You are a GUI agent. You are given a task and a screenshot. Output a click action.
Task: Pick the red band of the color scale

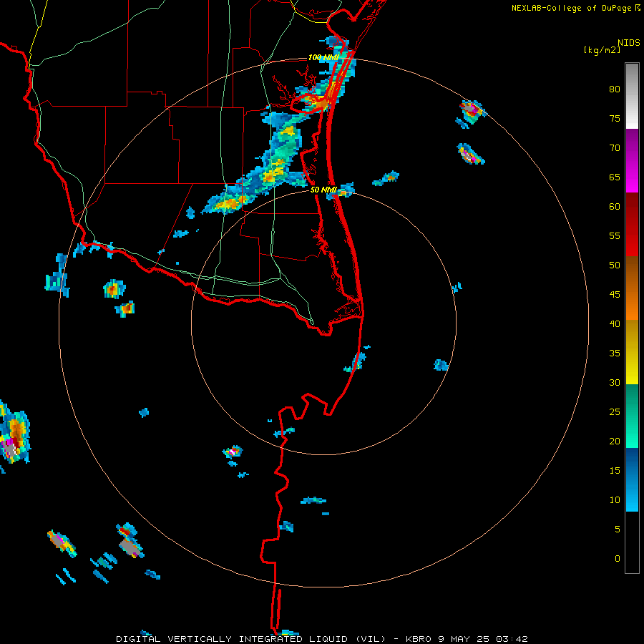[632, 224]
